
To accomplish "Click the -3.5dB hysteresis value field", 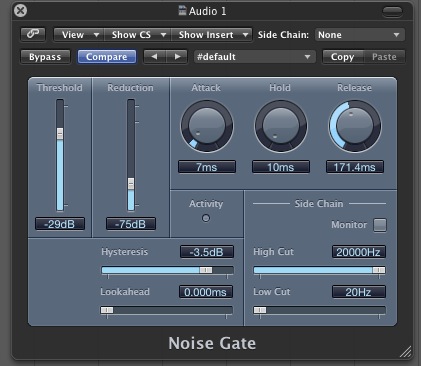I will click(x=207, y=252).
